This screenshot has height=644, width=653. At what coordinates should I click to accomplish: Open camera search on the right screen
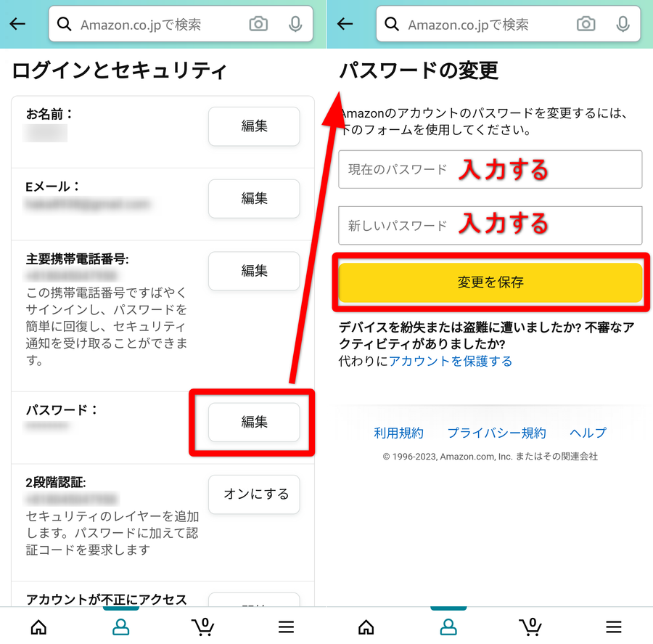point(586,24)
